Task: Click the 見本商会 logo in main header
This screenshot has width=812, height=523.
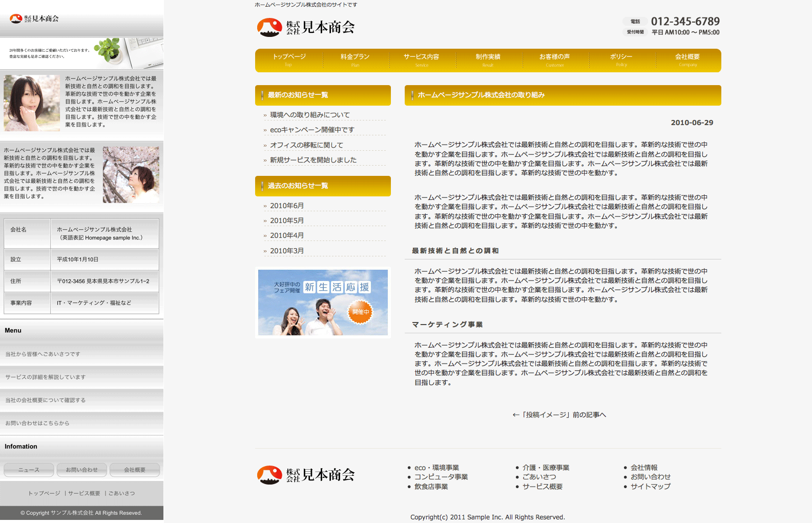Action: (x=306, y=27)
